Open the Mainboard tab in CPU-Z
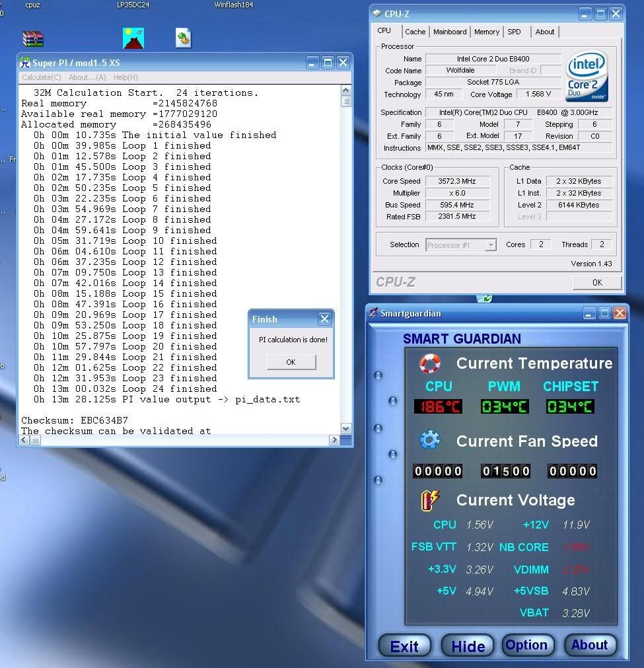Image resolution: width=644 pixels, height=668 pixels. point(450,32)
